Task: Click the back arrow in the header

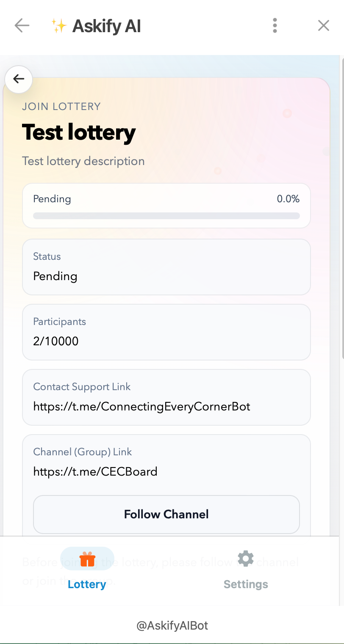Action: (22, 26)
